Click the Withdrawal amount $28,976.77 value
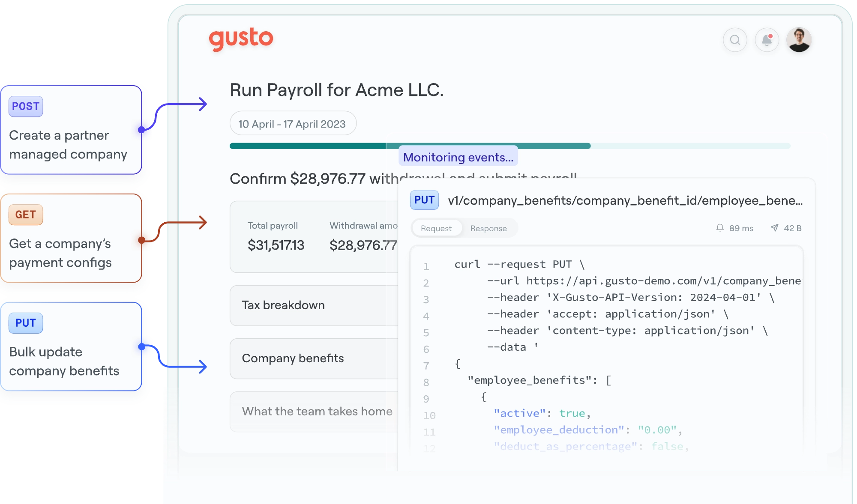 point(363,245)
